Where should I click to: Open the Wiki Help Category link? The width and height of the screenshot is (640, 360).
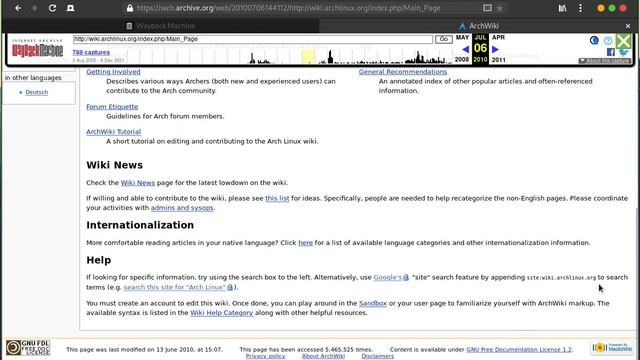coord(222,313)
